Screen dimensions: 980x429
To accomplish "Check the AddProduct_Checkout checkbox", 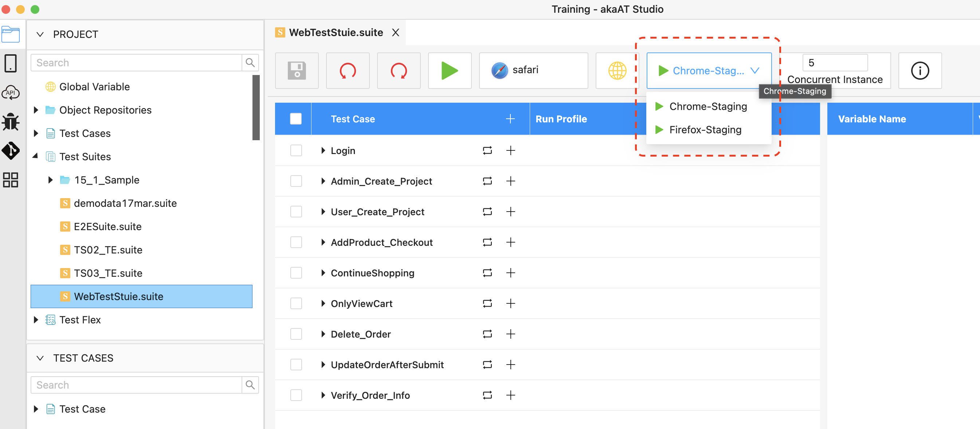I will click(296, 242).
